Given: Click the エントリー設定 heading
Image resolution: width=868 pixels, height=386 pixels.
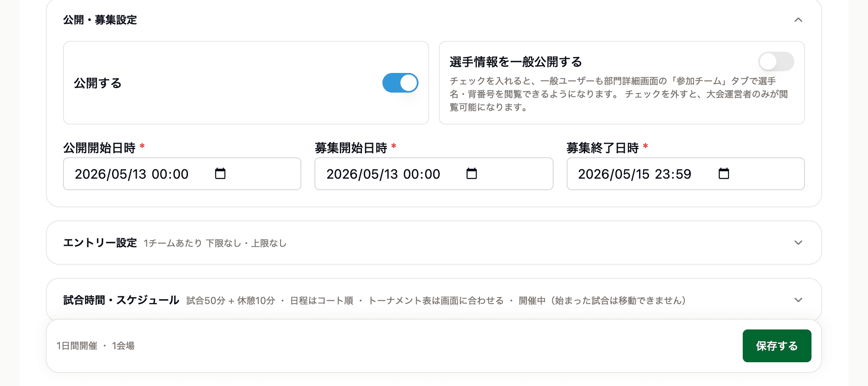Looking at the screenshot, I should tap(100, 243).
